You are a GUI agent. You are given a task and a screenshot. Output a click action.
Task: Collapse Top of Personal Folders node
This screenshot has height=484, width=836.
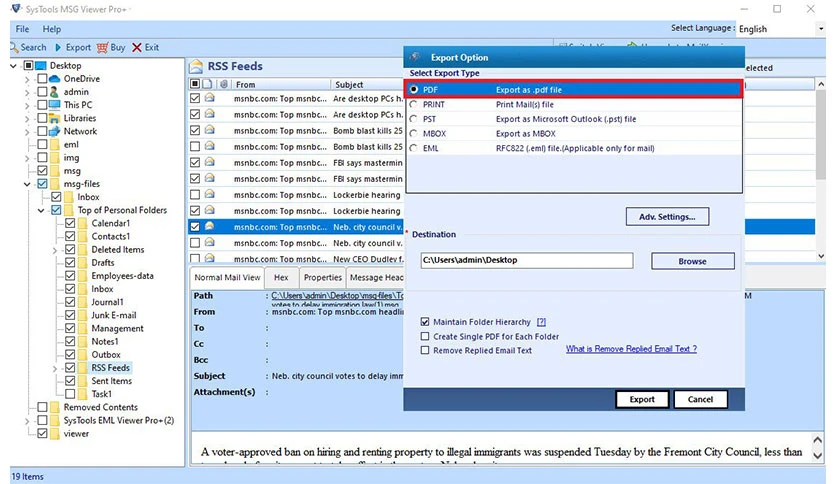(x=41, y=211)
